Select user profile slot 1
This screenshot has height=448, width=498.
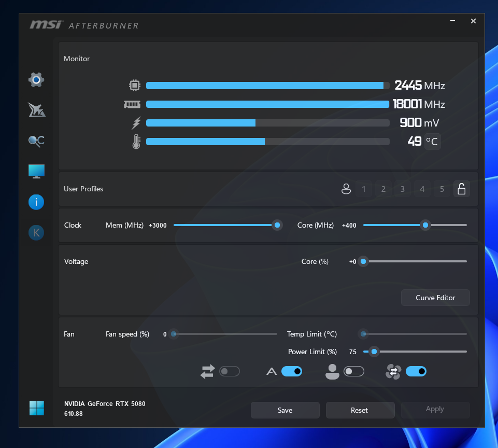coord(364,189)
